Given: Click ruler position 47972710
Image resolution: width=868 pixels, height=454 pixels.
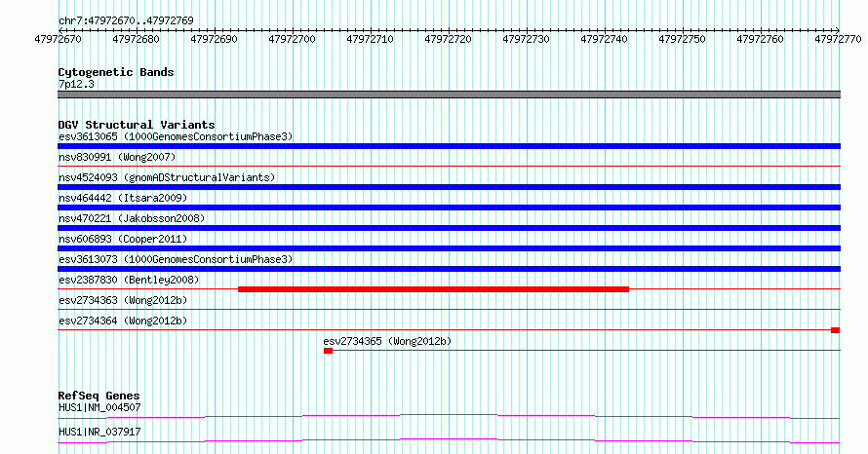Looking at the screenshot, I should pos(370,39).
